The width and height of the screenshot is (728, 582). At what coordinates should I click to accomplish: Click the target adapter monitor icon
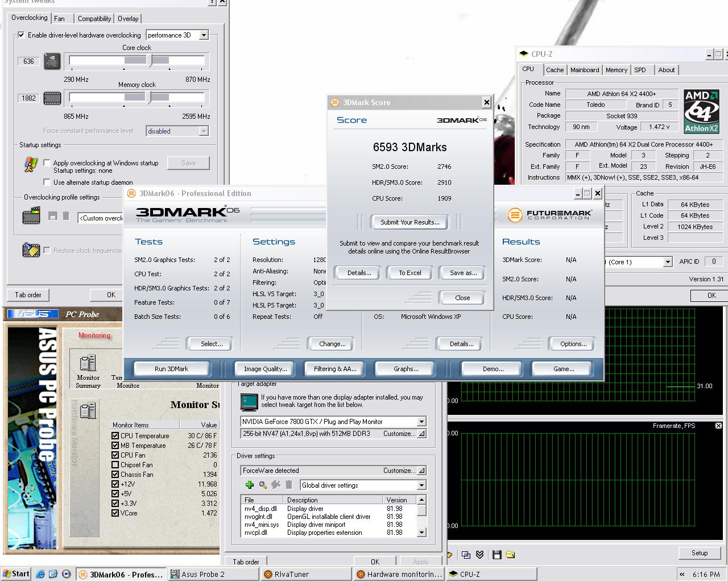pyautogui.click(x=249, y=402)
